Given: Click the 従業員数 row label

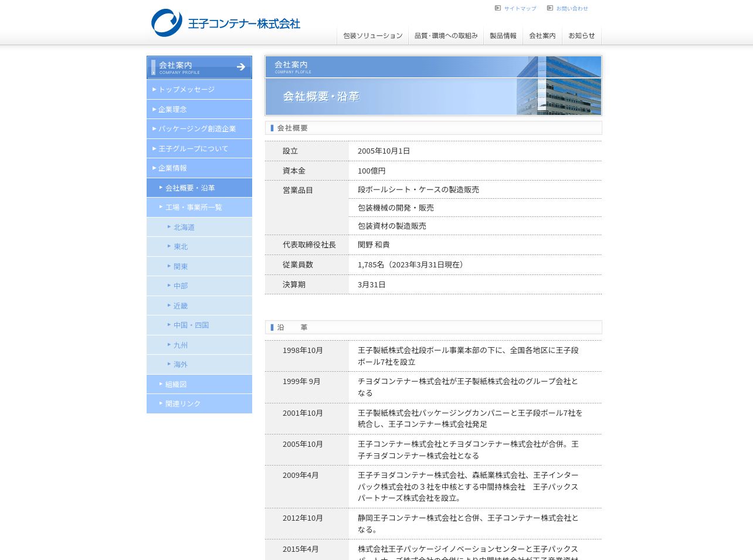Looking at the screenshot, I should (298, 264).
